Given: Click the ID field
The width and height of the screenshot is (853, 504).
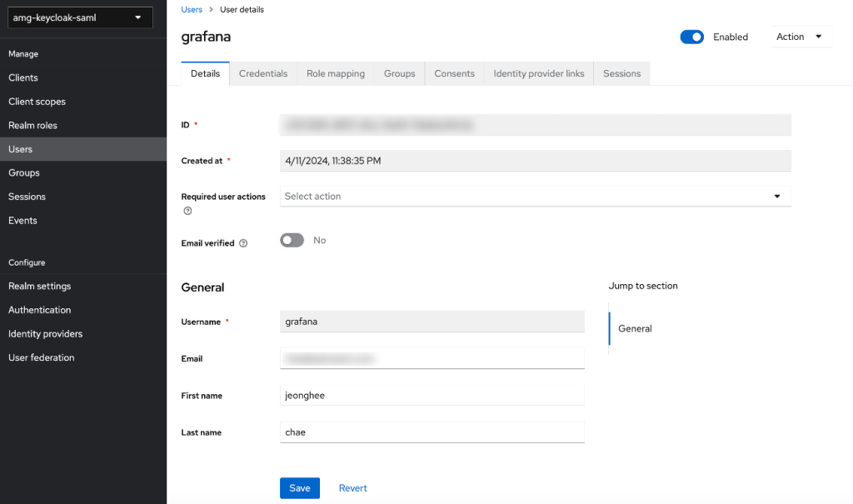Looking at the screenshot, I should pyautogui.click(x=536, y=125).
